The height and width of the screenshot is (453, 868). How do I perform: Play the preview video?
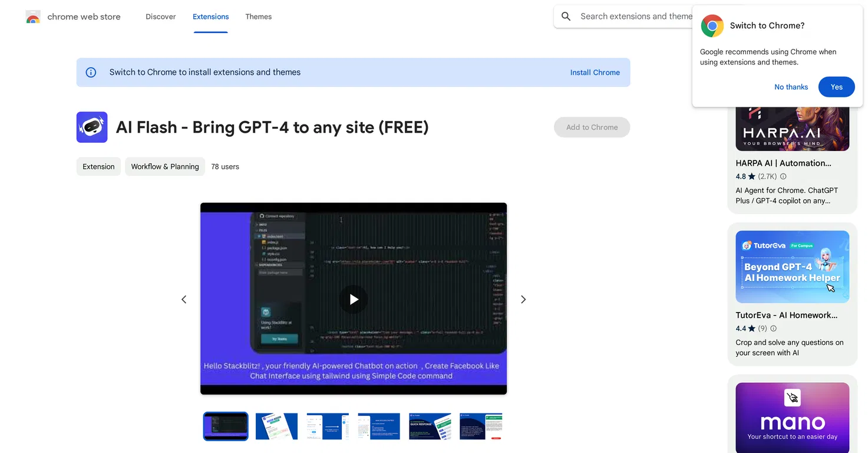click(x=354, y=299)
